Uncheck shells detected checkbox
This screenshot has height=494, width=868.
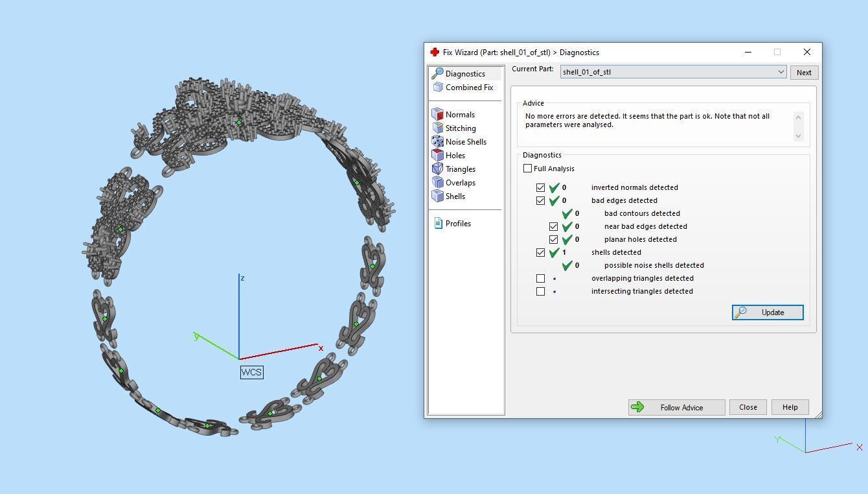click(541, 252)
